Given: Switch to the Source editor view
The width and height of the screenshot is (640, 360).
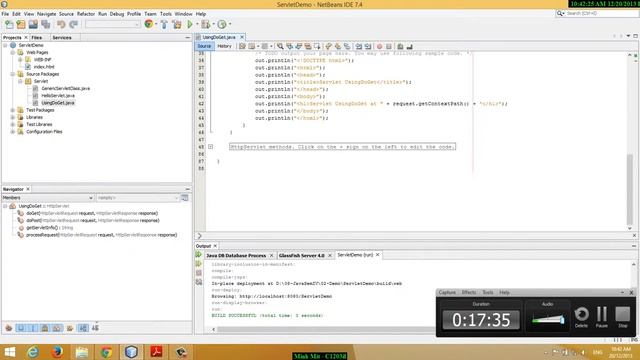Looking at the screenshot, I should click(x=204, y=47).
